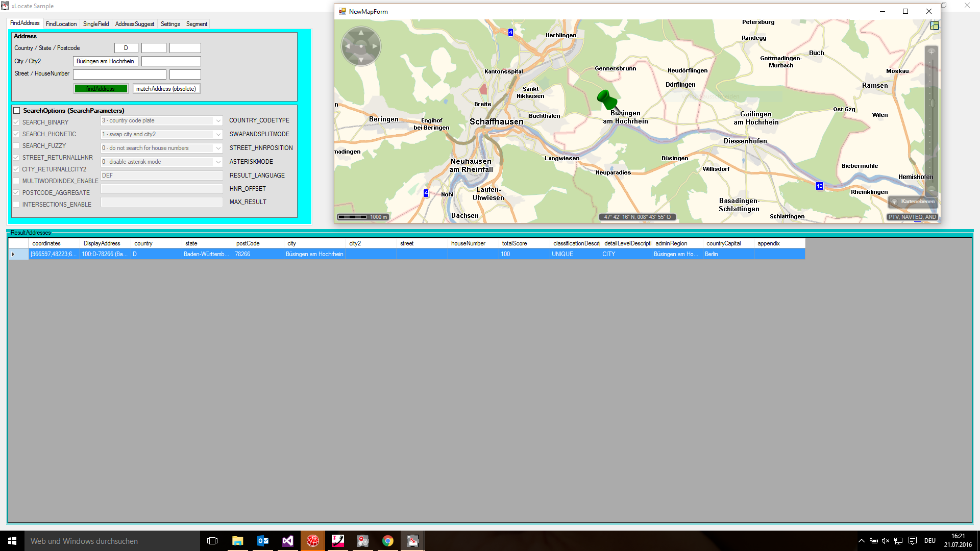Click the map pan-right arrow

(x=375, y=46)
